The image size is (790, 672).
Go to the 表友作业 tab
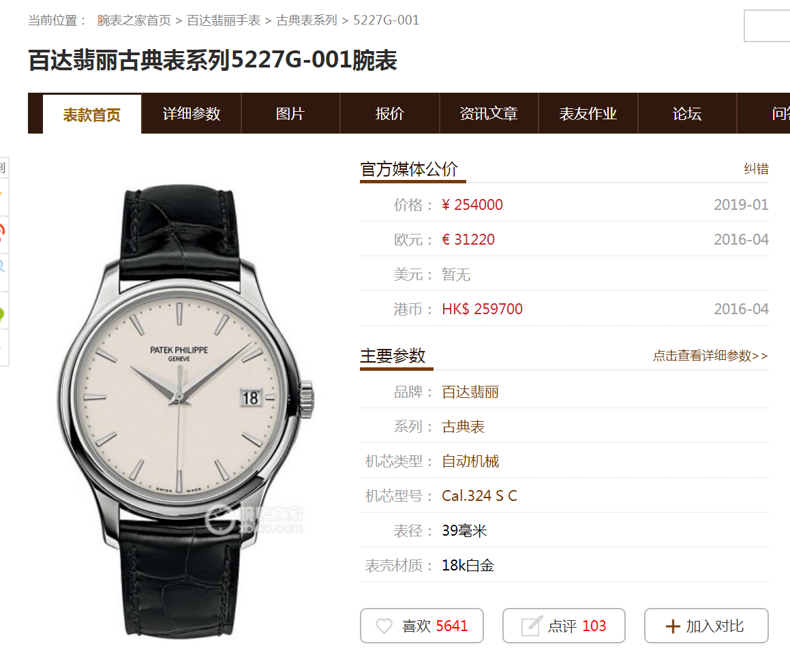coord(588,113)
